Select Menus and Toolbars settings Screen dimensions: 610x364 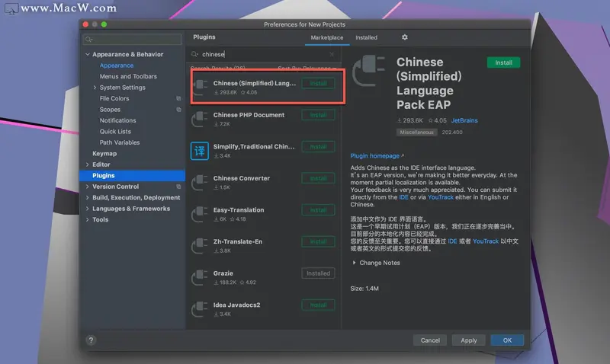click(128, 76)
